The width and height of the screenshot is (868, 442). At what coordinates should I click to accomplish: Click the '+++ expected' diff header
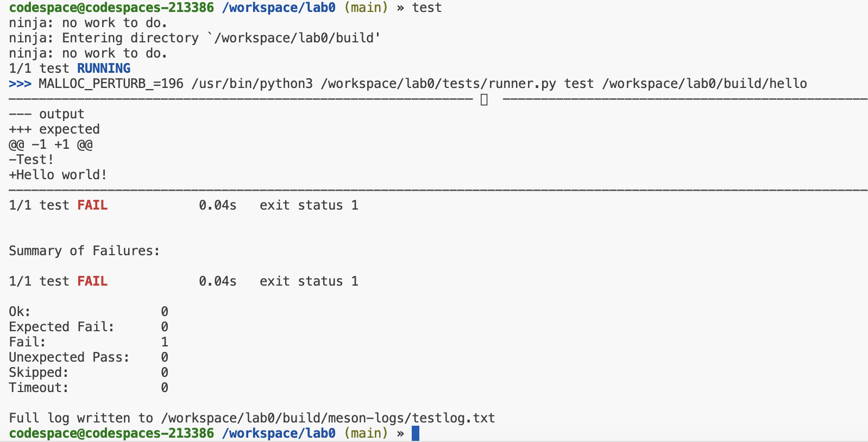(54, 129)
